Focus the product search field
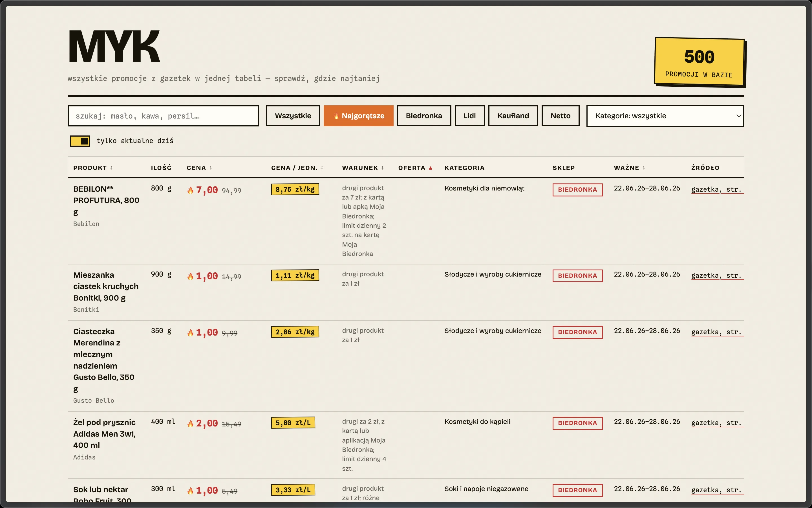 (x=163, y=116)
